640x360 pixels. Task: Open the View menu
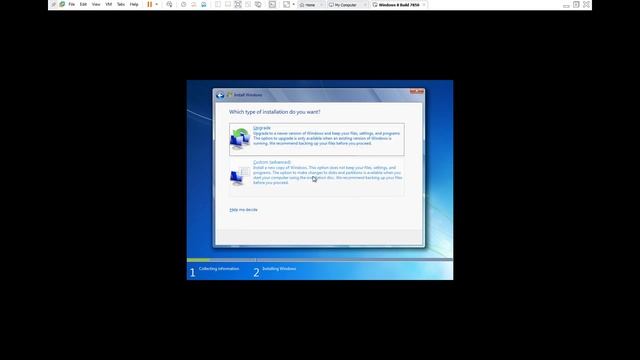click(96, 4)
